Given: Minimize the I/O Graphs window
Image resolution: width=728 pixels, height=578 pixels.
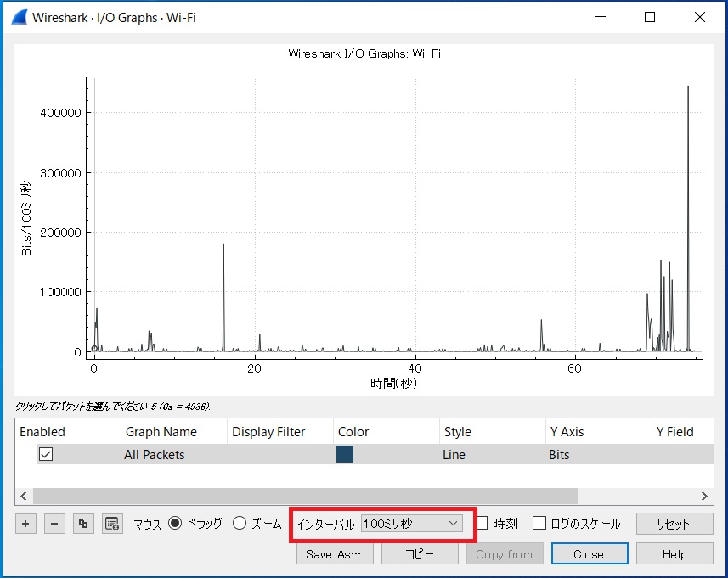Looking at the screenshot, I should click(601, 17).
